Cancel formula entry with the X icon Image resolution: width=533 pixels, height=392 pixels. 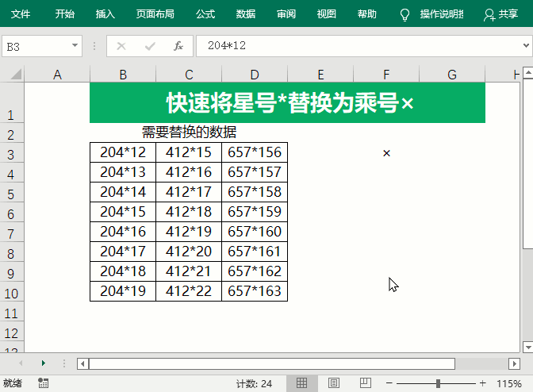pos(121,46)
